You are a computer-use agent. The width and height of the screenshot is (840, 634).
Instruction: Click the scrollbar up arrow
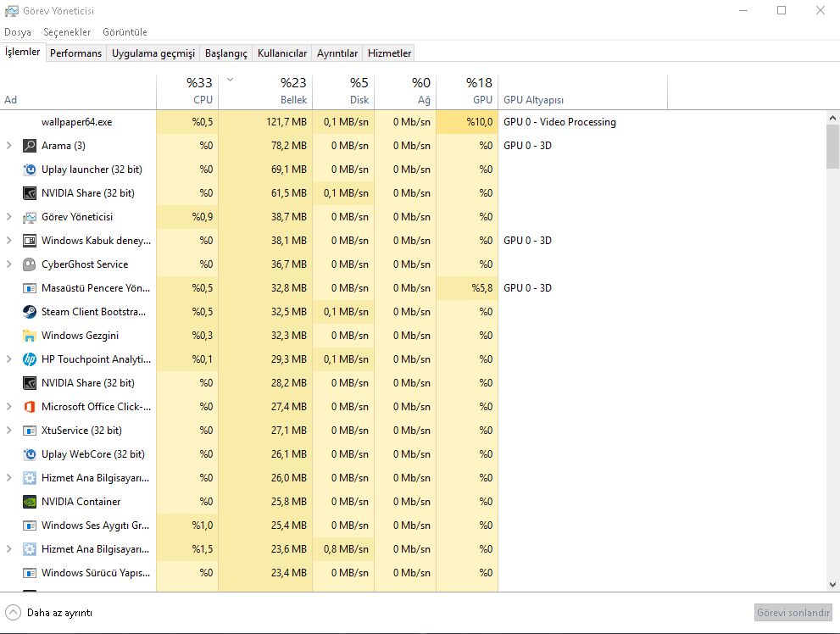(832, 118)
